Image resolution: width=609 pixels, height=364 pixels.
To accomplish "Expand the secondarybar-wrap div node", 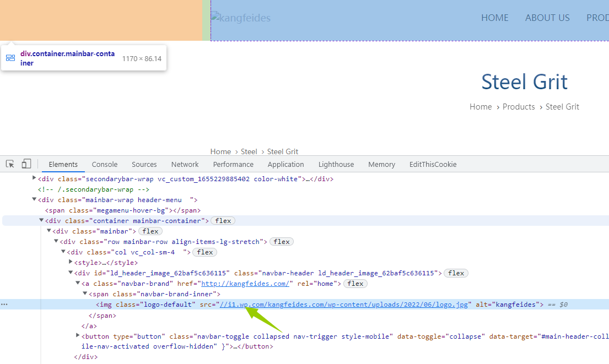I will pos(34,178).
